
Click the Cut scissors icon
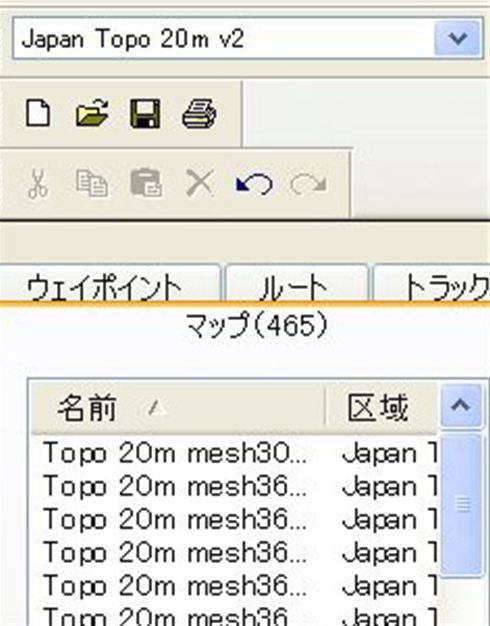pyautogui.click(x=38, y=184)
